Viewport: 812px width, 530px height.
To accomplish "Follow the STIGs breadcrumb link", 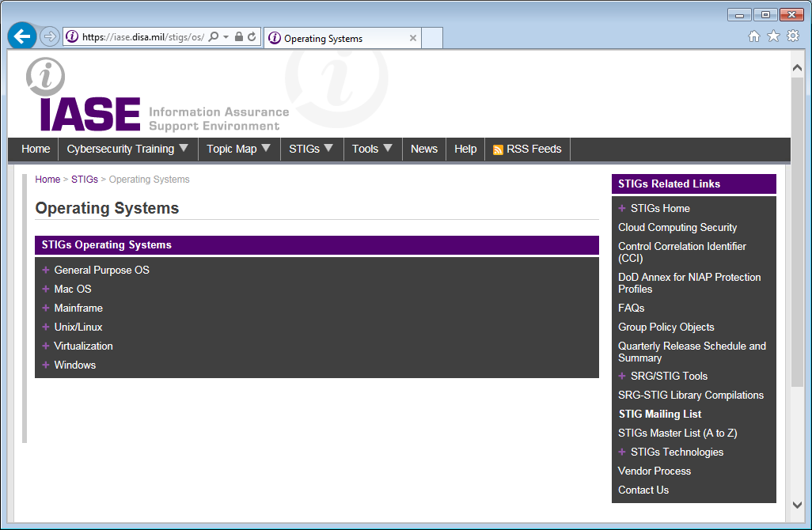I will pos(85,179).
